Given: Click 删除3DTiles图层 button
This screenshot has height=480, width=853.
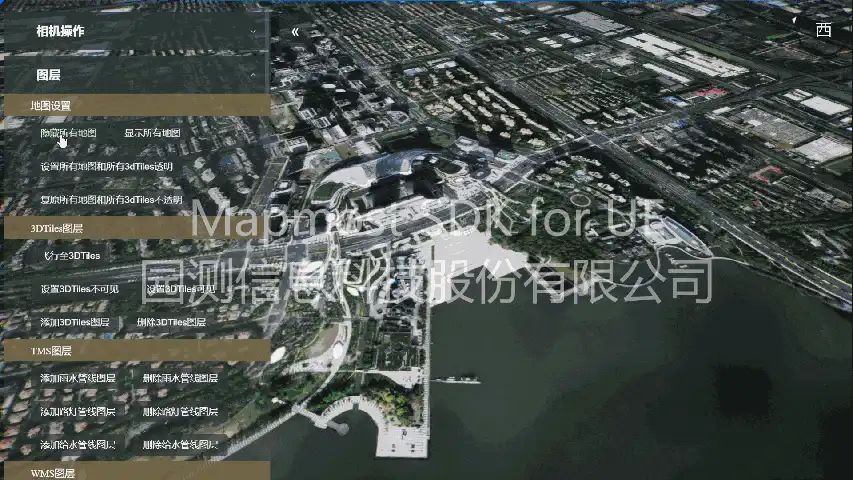Looking at the screenshot, I should (171, 322).
